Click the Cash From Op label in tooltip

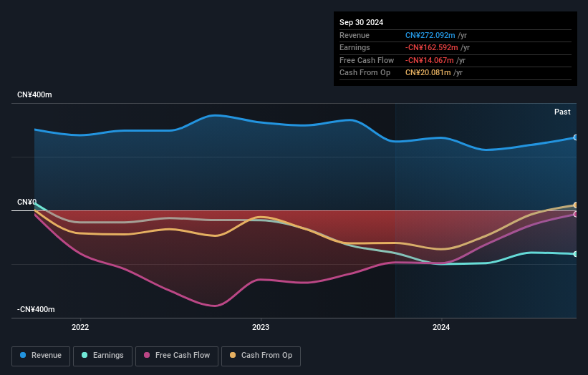[365, 73]
